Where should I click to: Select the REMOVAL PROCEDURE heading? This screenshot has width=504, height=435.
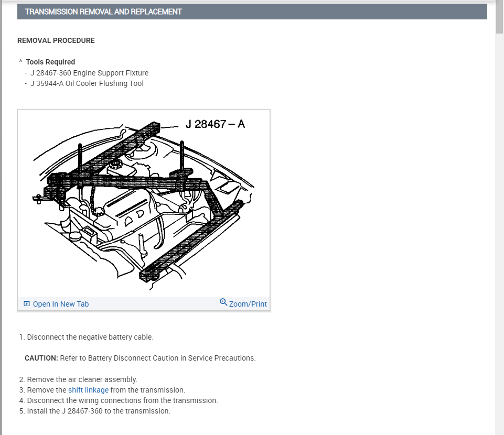click(x=56, y=40)
